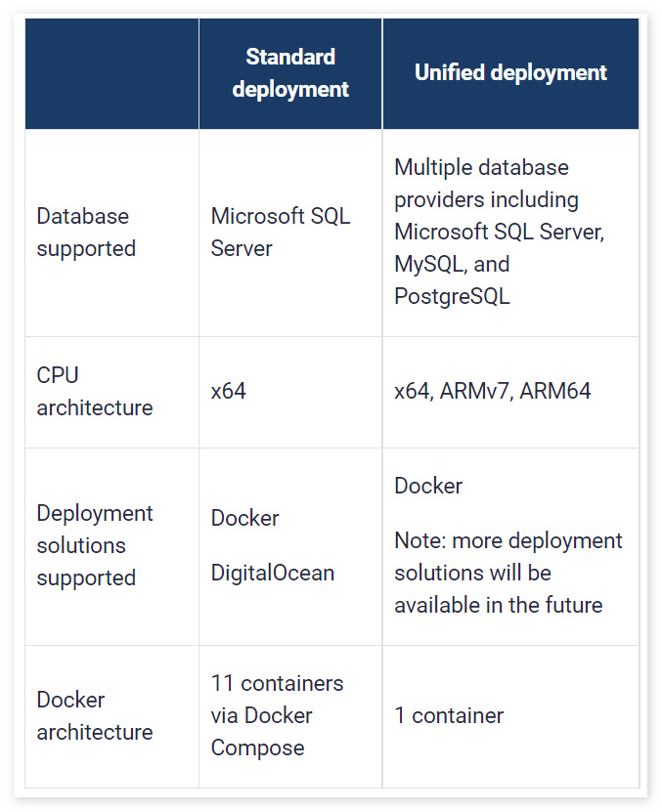Click the "Multiple database providers including" text
Viewport: 662px width, 812px height.
point(486,184)
